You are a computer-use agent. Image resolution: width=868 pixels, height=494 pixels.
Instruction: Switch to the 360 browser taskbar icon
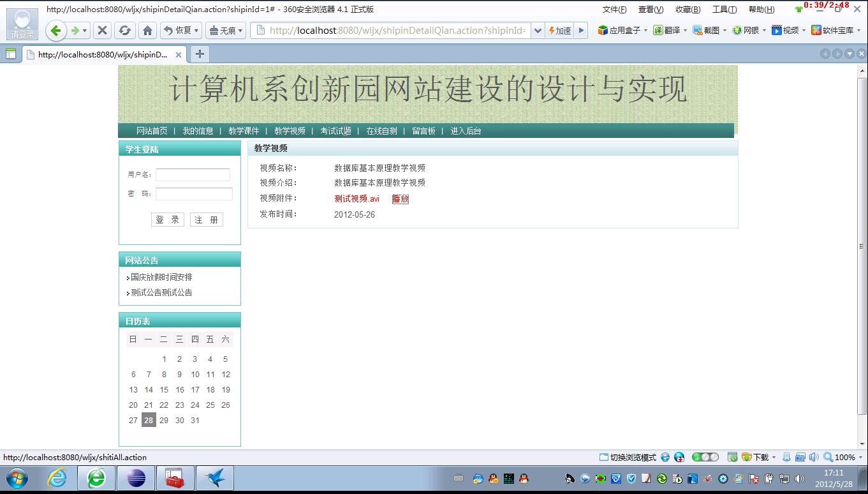pyautogui.click(x=96, y=477)
